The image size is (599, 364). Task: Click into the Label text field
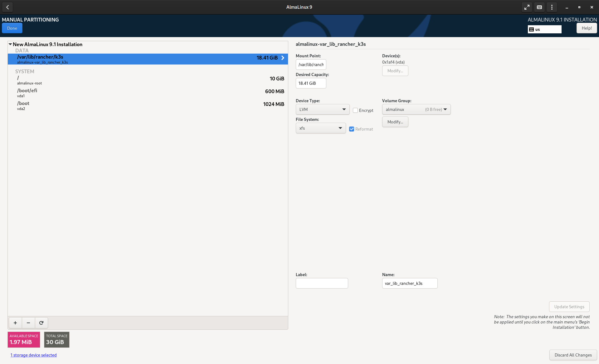click(322, 283)
